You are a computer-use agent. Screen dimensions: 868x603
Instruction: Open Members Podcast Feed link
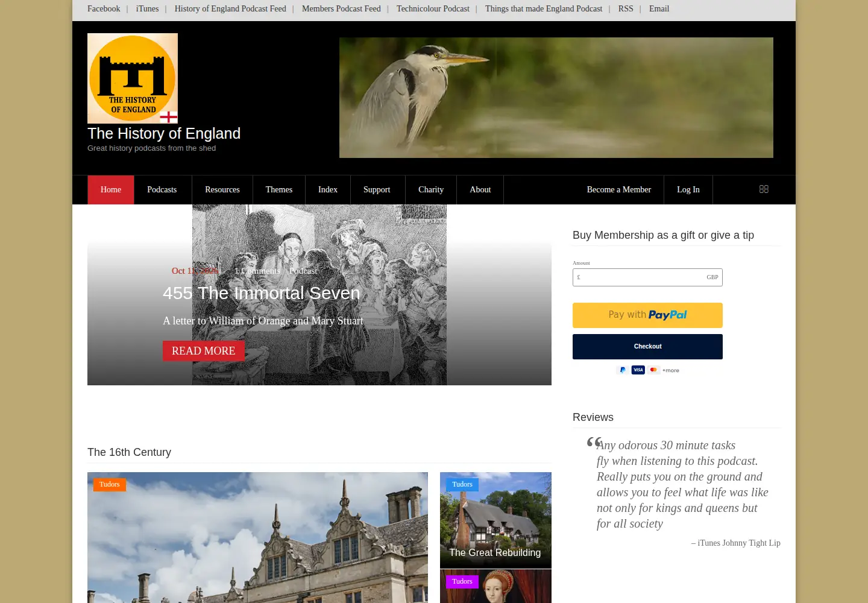341,8
